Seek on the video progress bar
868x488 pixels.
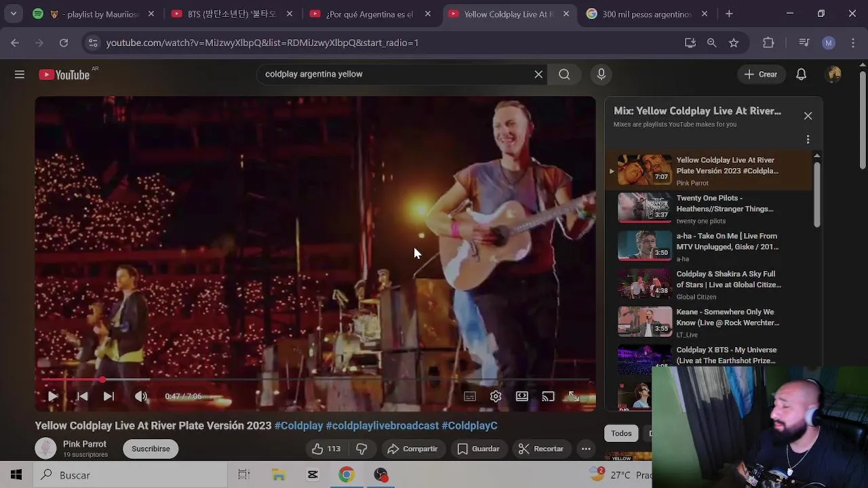(x=315, y=380)
